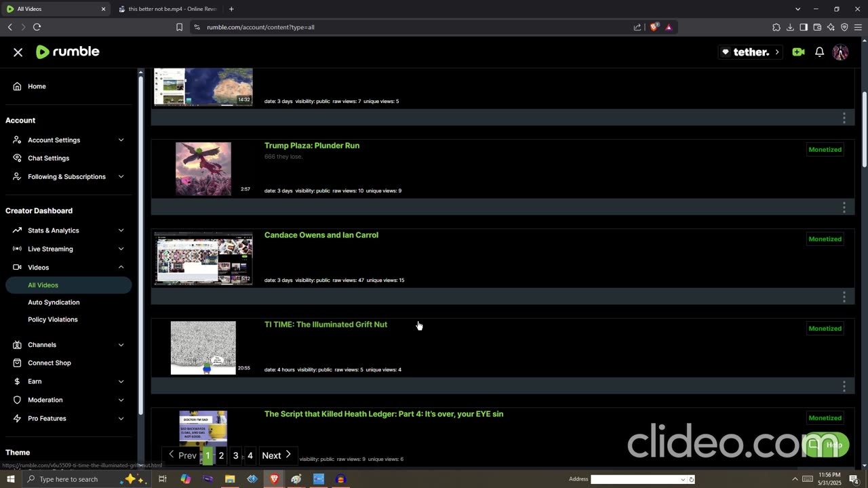
Task: Click Monetized badge on TI TIME video
Action: 825,329
